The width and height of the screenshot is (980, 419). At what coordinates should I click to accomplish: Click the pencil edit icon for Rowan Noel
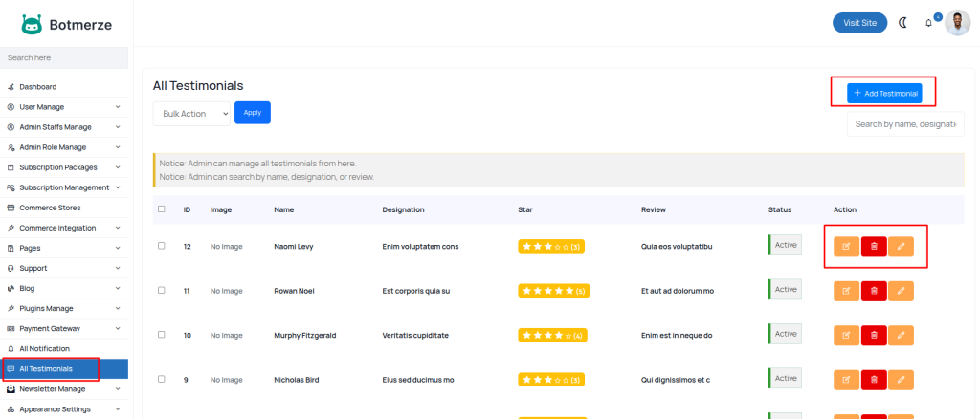901,291
